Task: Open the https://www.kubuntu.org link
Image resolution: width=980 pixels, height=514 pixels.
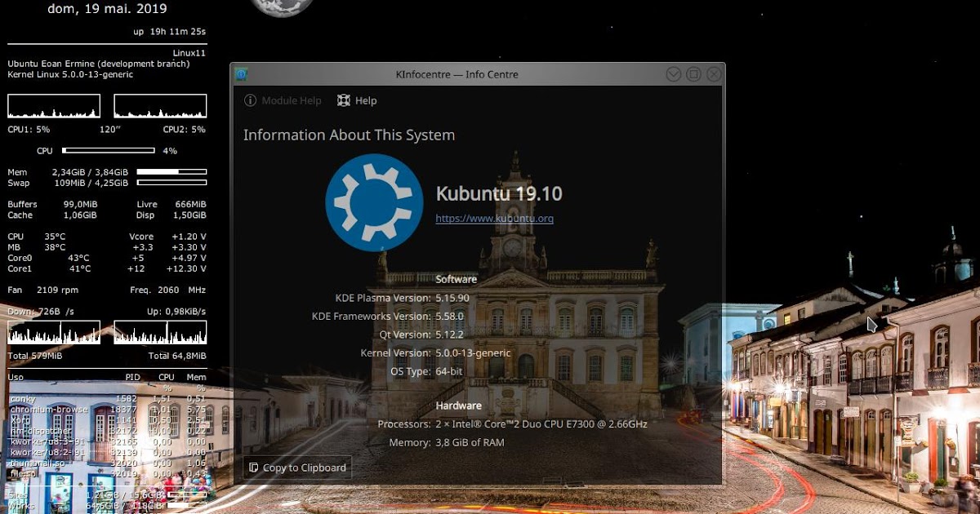Action: [x=495, y=219]
